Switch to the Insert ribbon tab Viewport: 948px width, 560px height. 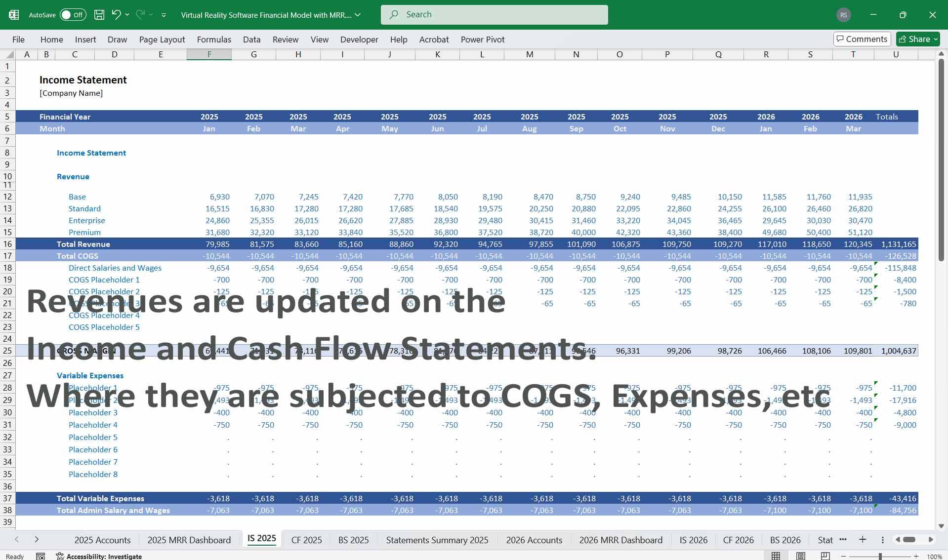pyautogui.click(x=85, y=40)
